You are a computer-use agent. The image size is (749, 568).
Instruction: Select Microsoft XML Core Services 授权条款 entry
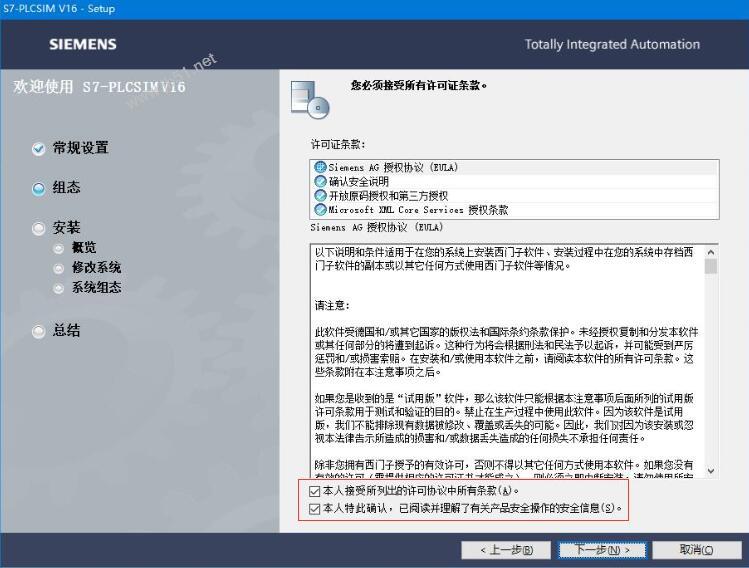pos(514,209)
